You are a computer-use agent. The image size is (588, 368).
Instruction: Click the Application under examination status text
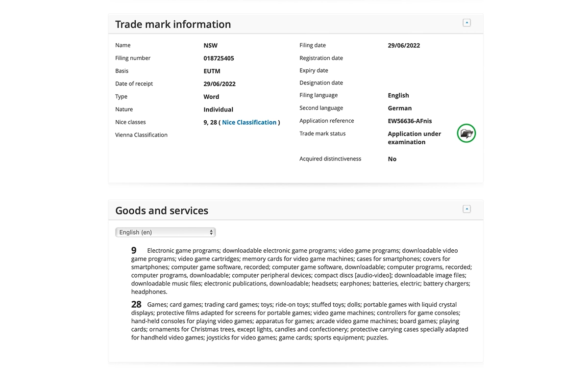414,138
